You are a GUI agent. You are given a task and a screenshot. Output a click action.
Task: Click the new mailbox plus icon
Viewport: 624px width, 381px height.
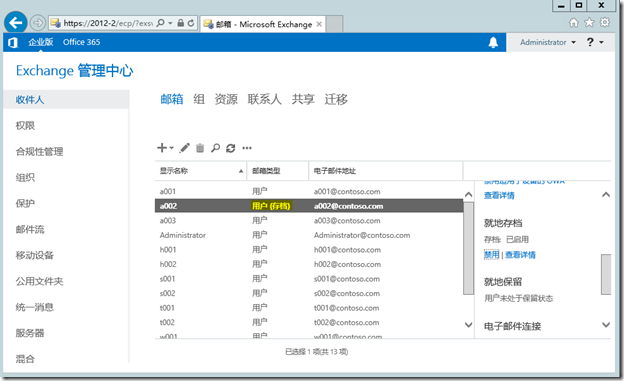pos(162,148)
